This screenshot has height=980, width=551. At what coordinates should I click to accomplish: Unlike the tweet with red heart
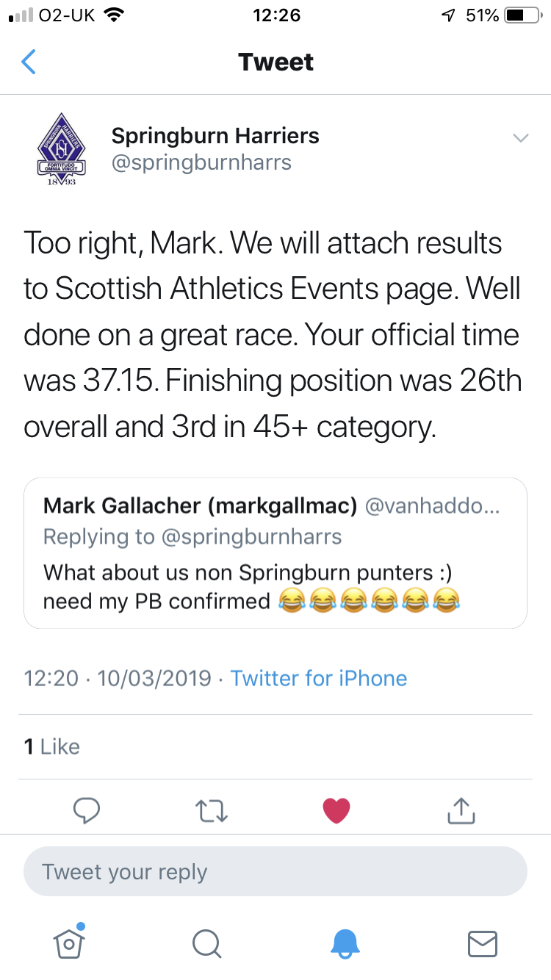pos(336,810)
